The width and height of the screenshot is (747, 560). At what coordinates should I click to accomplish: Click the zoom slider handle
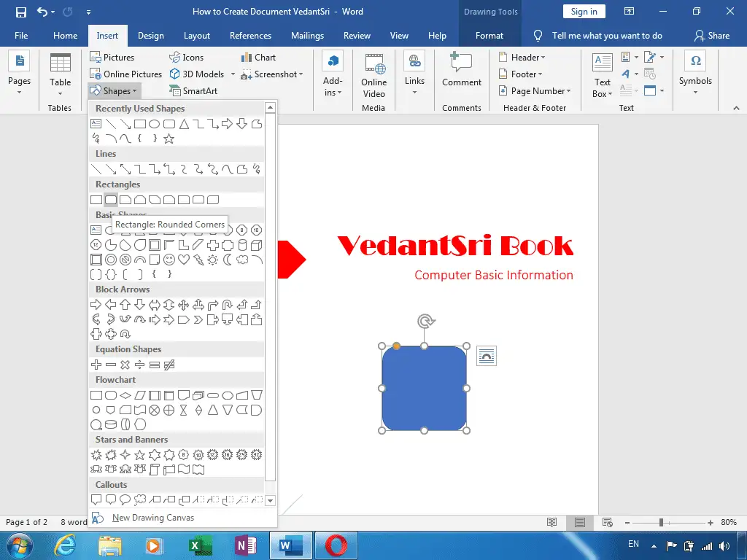661,522
